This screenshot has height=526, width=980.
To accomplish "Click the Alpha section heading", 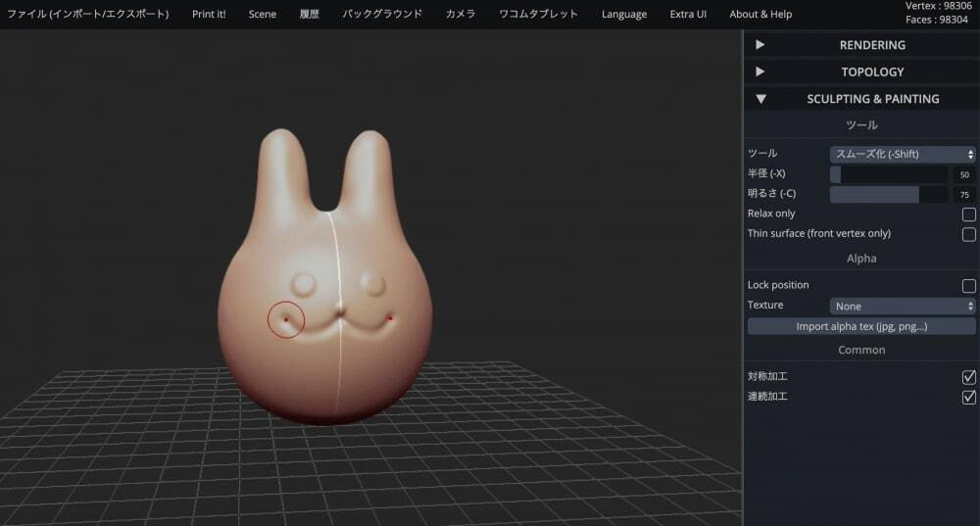I will pos(861,259).
